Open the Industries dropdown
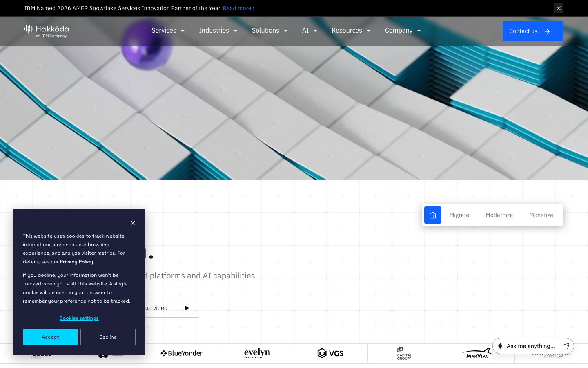Image resolution: width=588 pixels, height=368 pixels. (x=218, y=31)
